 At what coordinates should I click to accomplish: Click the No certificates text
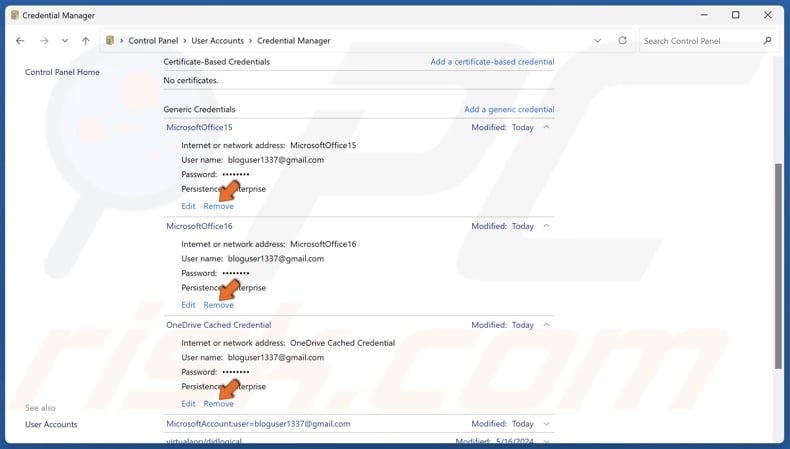(x=191, y=80)
